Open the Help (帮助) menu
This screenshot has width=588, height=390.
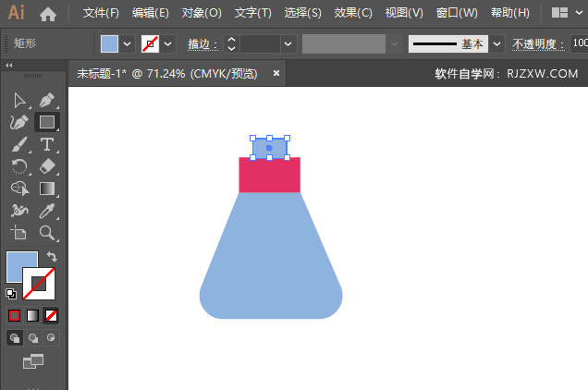click(x=510, y=13)
